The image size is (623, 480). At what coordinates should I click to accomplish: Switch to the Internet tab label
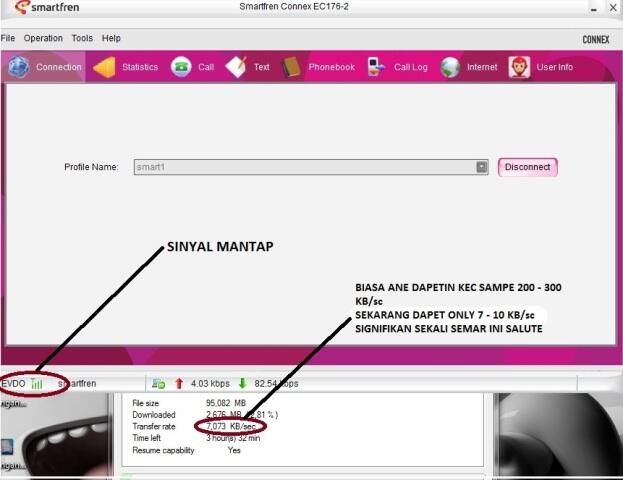(x=482, y=67)
